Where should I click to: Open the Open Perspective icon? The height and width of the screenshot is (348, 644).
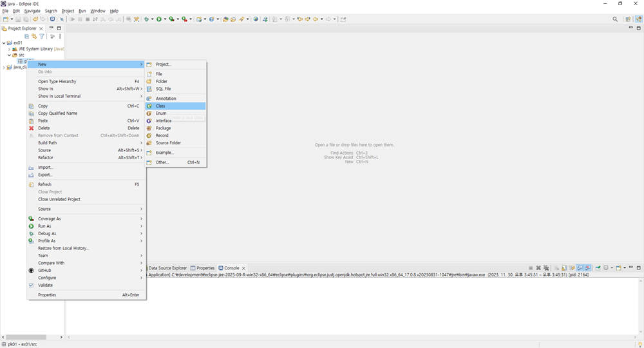[628, 19]
